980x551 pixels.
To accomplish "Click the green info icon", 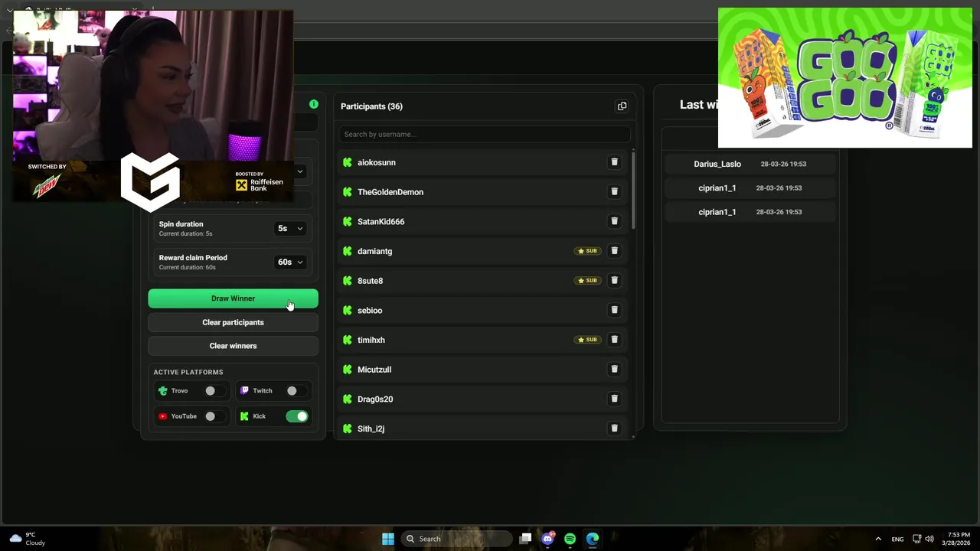I will [314, 104].
